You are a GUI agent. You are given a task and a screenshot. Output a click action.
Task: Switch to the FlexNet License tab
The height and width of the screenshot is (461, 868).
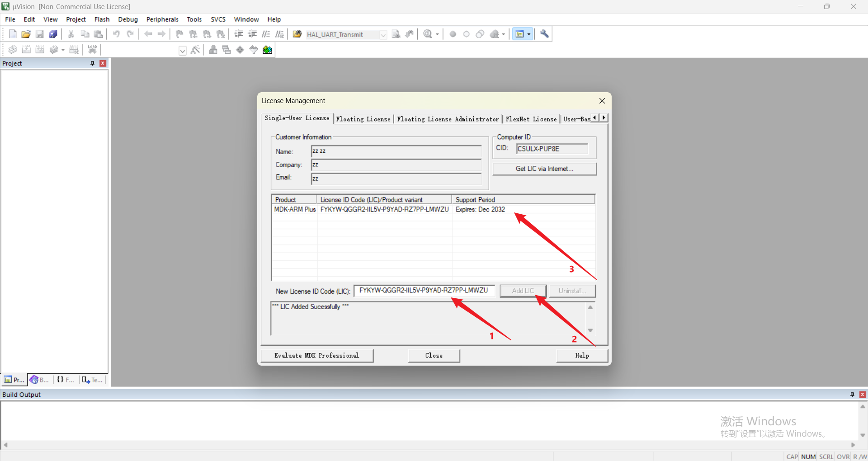pyautogui.click(x=531, y=119)
